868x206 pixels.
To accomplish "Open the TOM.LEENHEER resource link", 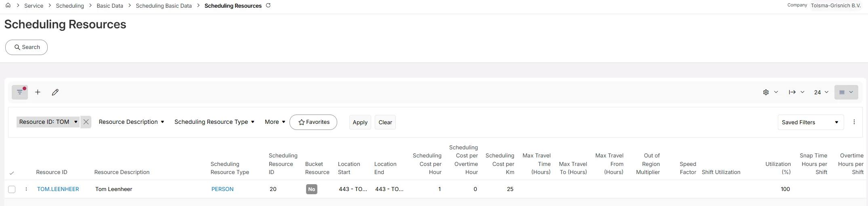I will (58, 189).
